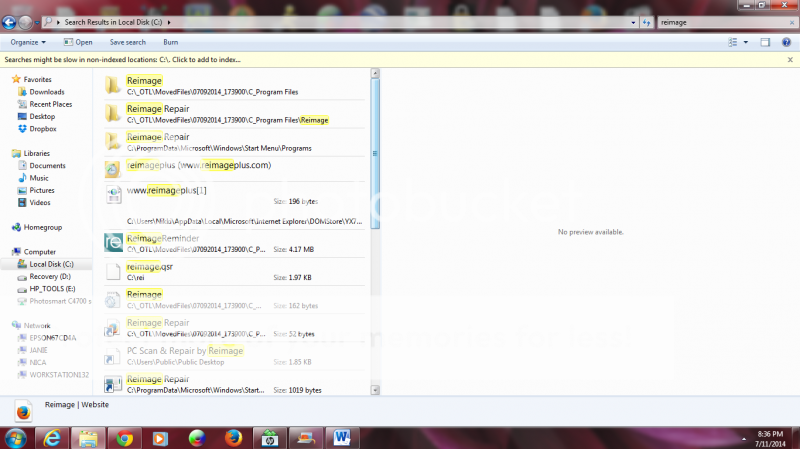800x449 pixels.
Task: Open Firefox from the taskbar
Action: [233, 438]
